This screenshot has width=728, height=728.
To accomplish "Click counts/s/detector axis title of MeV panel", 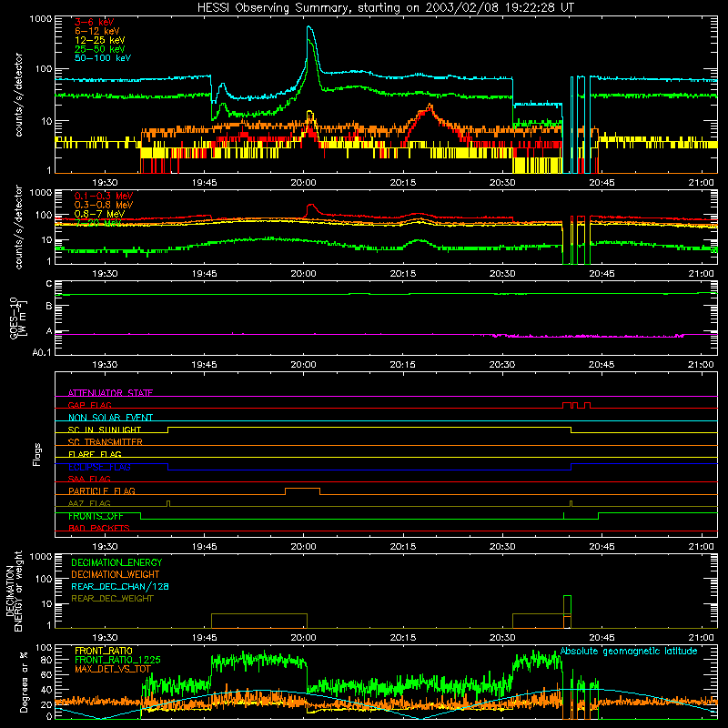I will click(x=18, y=227).
